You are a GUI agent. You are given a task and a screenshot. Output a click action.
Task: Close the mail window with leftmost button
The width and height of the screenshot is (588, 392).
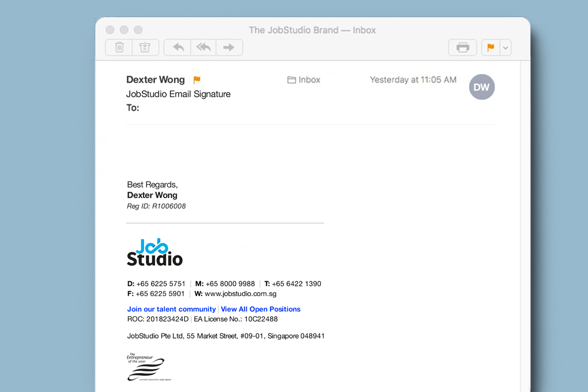(110, 30)
